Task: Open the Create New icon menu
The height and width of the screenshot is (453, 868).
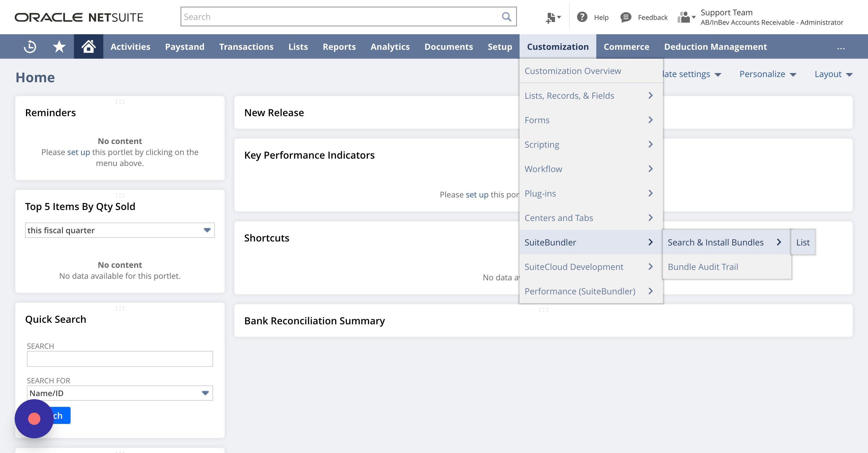Action: tap(553, 17)
